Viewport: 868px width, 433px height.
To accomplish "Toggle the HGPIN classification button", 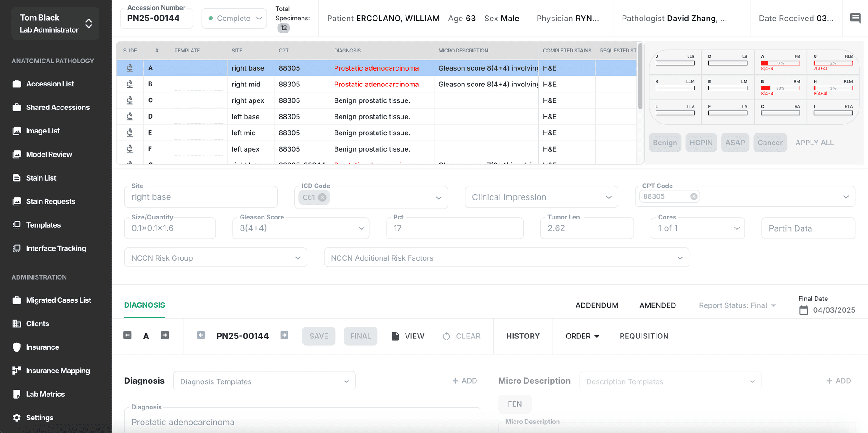I will point(701,143).
